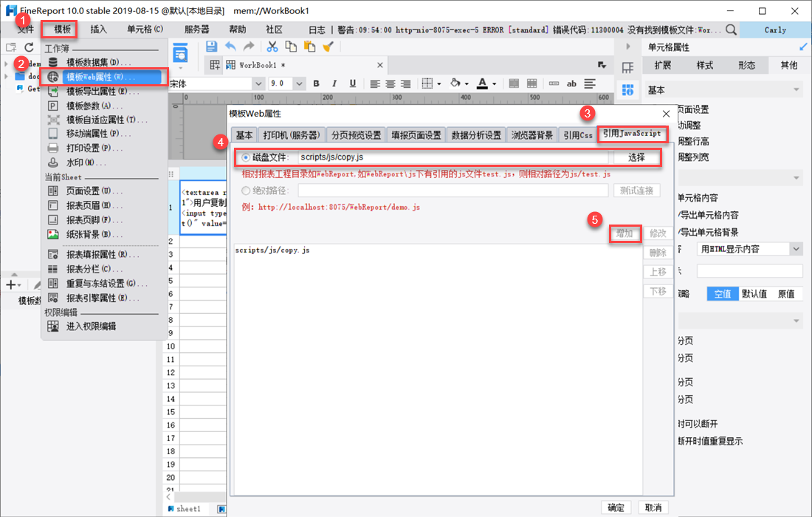Click the large Preview icon
812x517 pixels.
(180, 52)
